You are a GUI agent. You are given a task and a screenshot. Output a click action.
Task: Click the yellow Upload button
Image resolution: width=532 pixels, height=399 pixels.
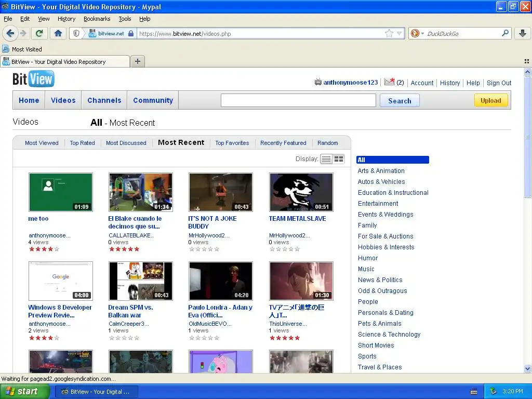[x=490, y=100]
